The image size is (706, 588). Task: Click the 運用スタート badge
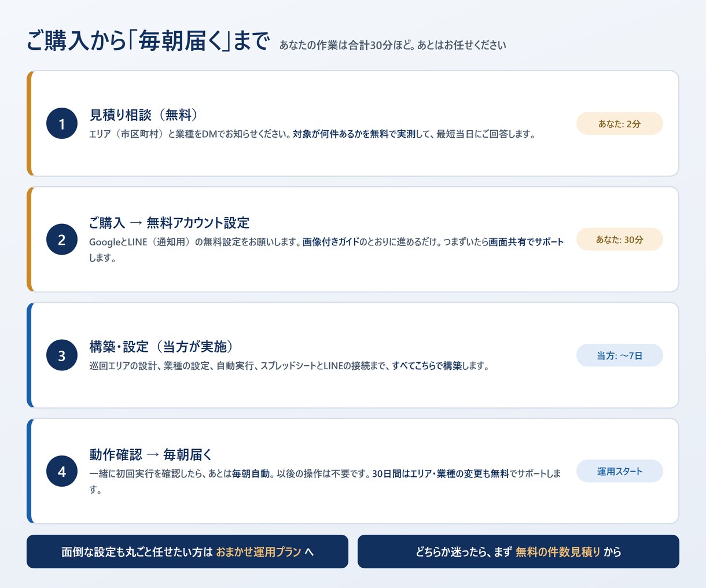point(619,471)
